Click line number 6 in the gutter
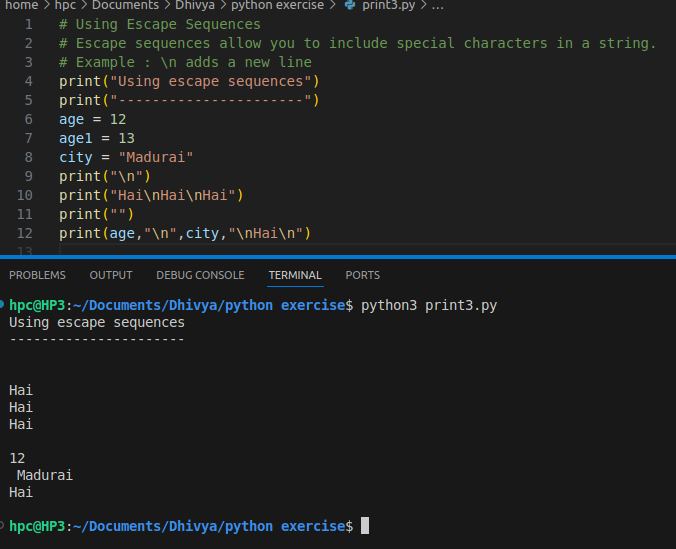 coord(28,119)
